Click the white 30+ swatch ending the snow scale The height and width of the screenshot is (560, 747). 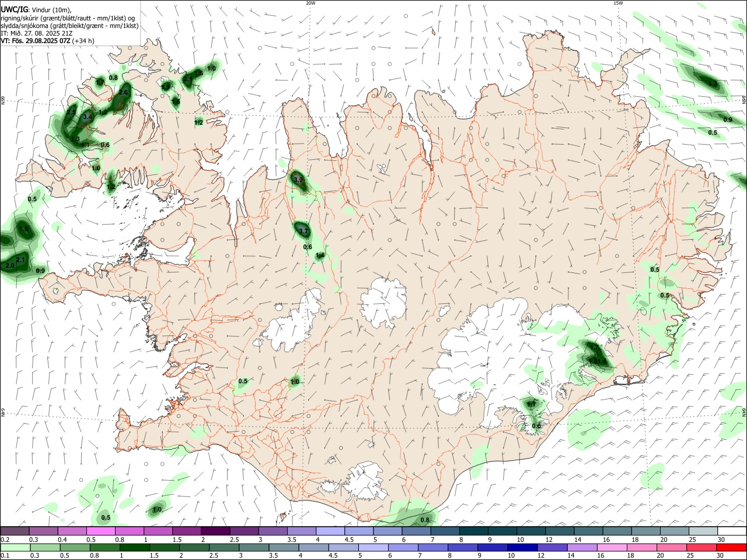(x=732, y=531)
